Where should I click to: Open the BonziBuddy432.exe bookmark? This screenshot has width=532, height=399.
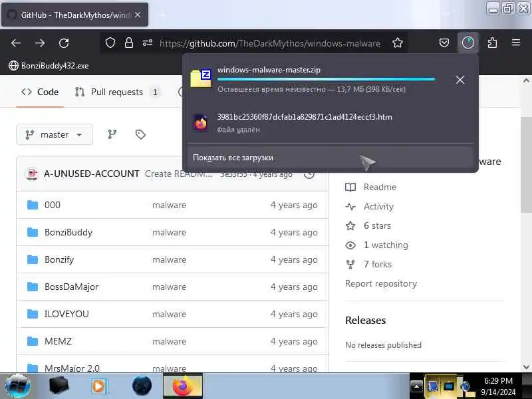click(x=49, y=65)
